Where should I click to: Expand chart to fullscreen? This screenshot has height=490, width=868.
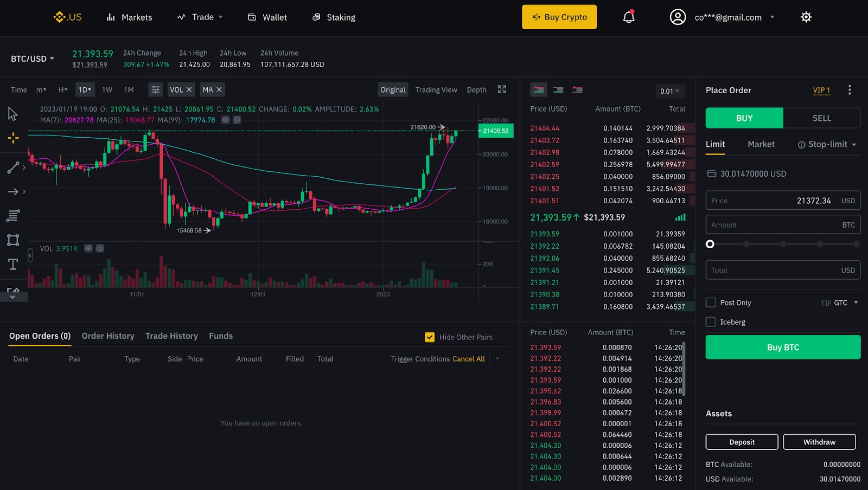(502, 89)
